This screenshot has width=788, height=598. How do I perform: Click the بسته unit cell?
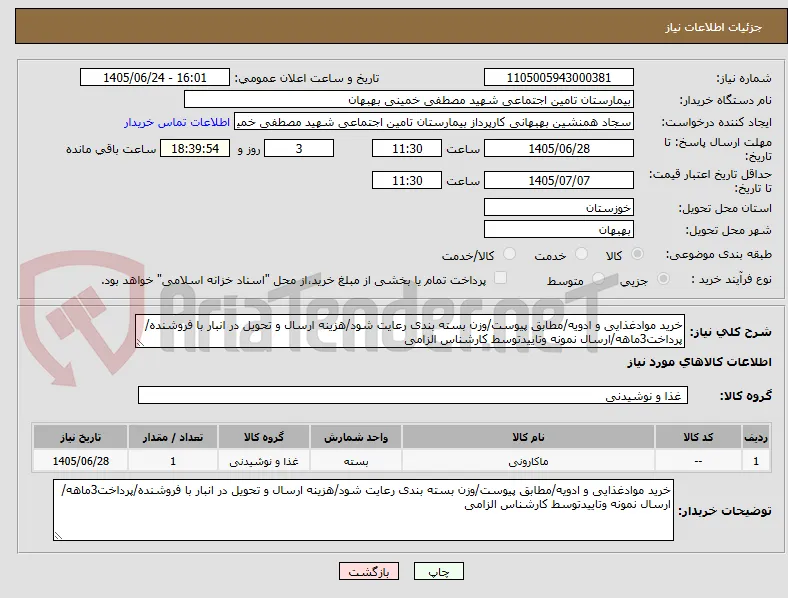356,461
